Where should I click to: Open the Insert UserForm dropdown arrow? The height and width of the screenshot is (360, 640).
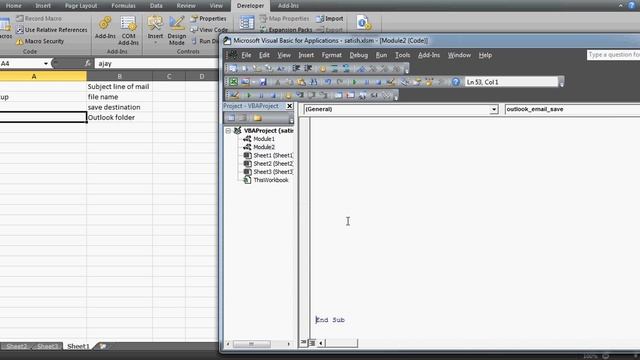[x=253, y=82]
